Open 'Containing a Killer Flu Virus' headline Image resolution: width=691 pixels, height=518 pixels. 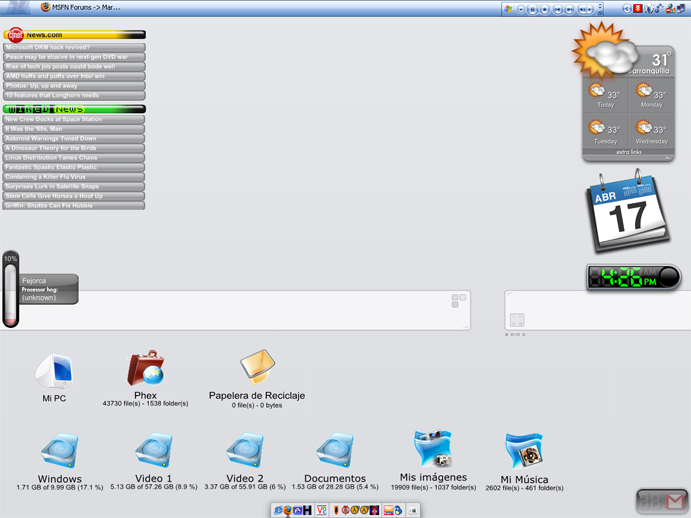[x=74, y=177]
